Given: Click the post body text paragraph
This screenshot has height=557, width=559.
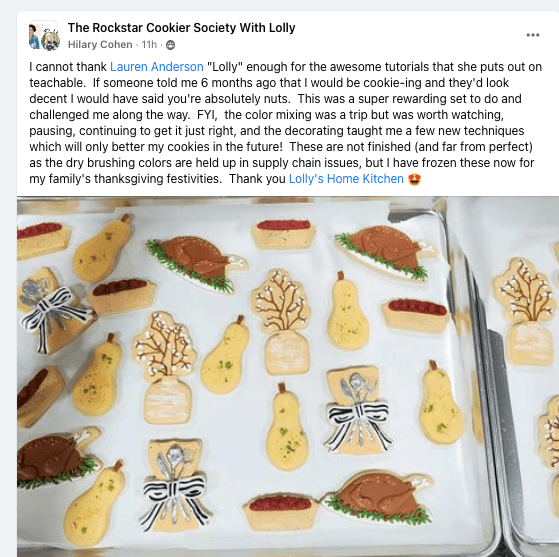Looking at the screenshot, I should tap(285, 123).
